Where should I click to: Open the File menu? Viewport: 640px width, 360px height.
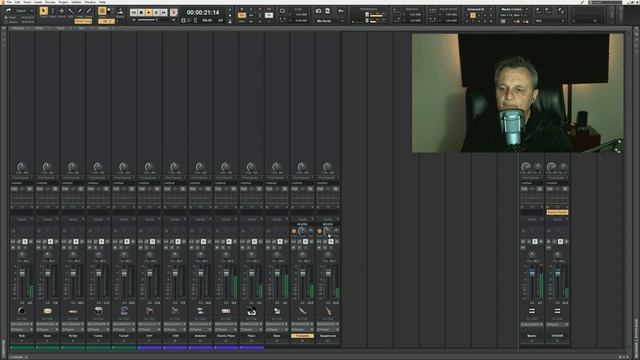pos(9,2)
